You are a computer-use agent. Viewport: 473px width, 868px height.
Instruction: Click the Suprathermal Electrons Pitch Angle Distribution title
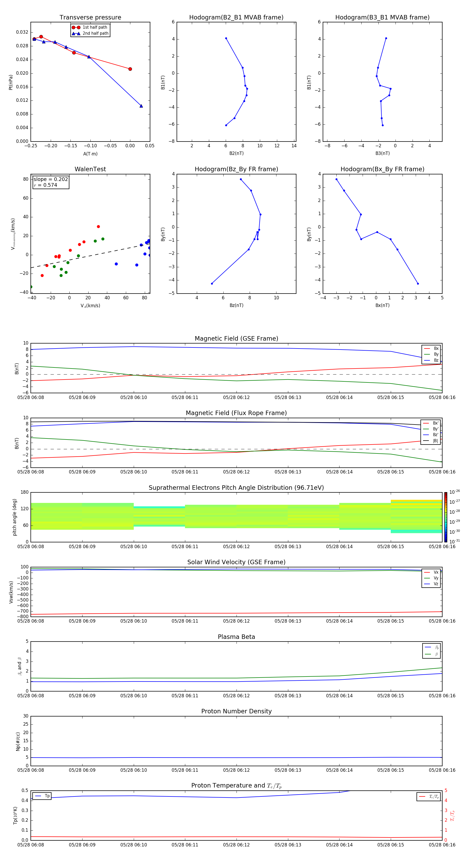(236, 488)
